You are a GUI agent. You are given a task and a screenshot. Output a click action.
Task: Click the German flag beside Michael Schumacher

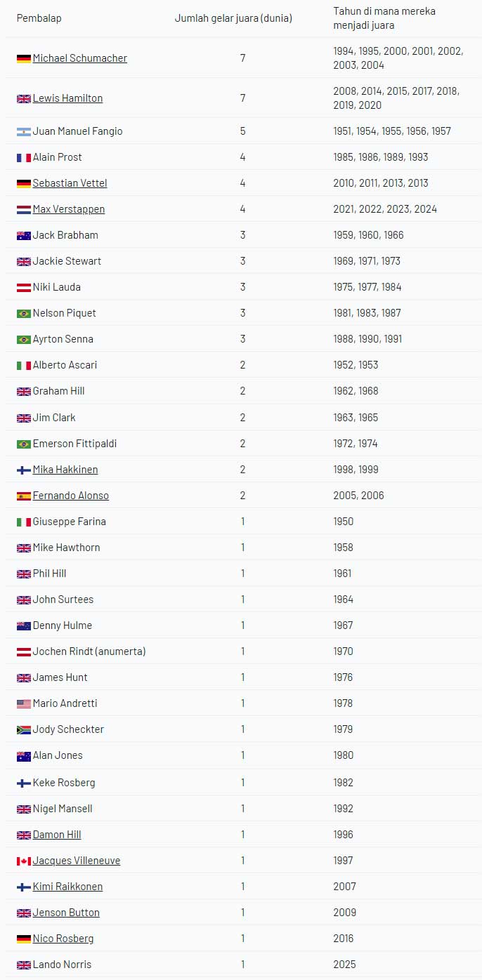pos(23,59)
